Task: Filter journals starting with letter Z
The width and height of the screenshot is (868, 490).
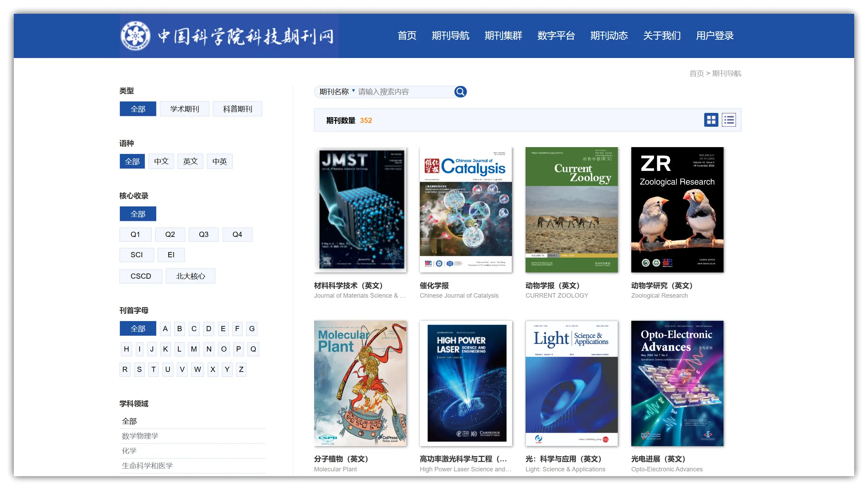Action: (x=241, y=369)
